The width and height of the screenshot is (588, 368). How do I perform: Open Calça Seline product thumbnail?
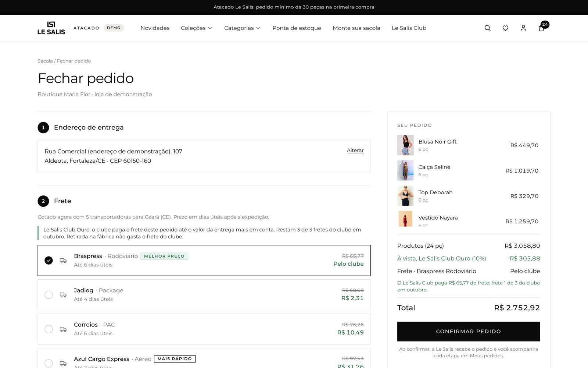[405, 170]
